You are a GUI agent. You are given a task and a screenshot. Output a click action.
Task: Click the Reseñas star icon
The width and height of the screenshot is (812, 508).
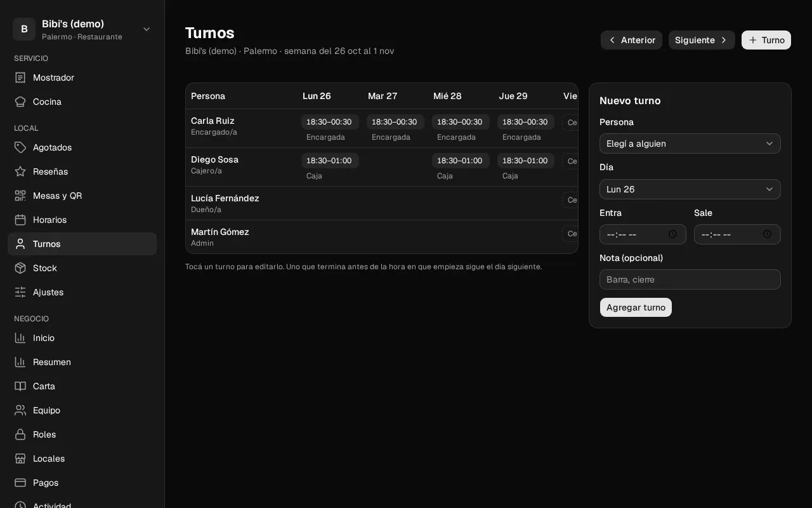tap(20, 171)
